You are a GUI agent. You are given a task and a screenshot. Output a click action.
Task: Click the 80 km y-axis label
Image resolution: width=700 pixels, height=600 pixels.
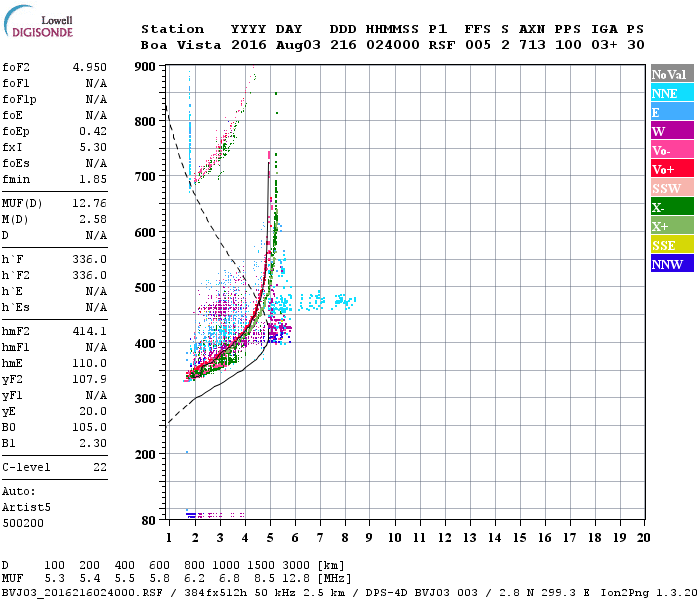point(149,521)
